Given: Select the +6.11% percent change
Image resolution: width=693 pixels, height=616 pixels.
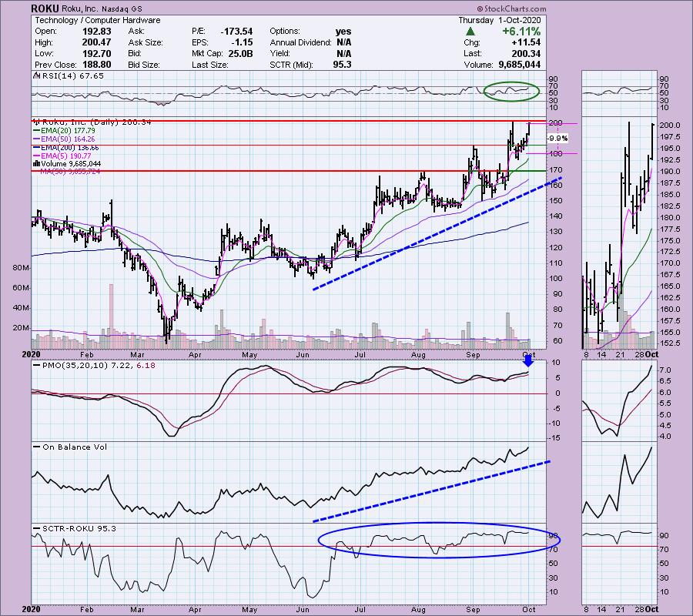Looking at the screenshot, I should (x=521, y=32).
